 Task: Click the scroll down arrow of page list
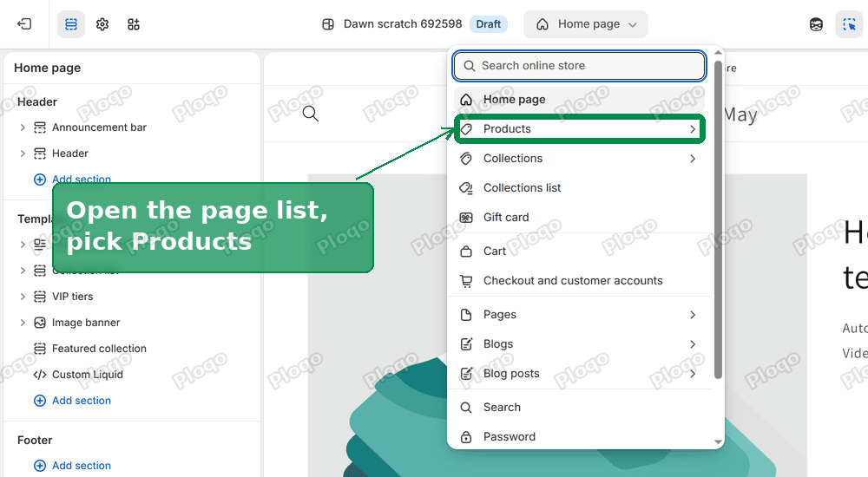[x=718, y=442]
